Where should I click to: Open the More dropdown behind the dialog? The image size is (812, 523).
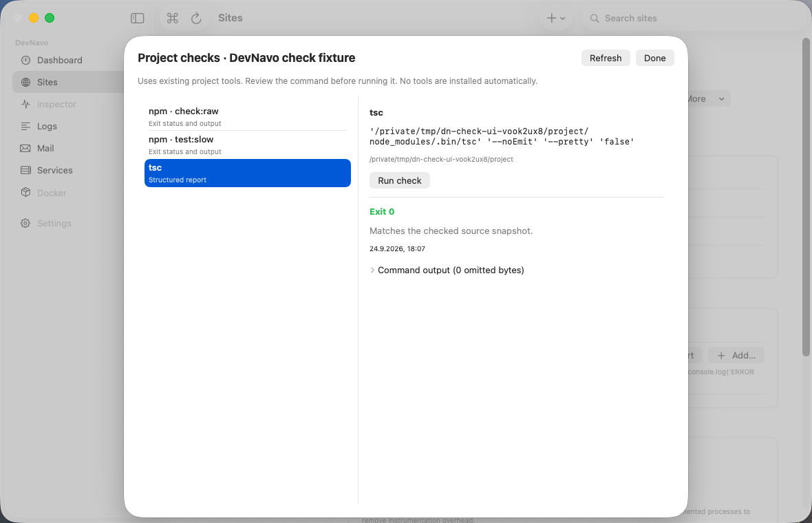click(x=708, y=99)
